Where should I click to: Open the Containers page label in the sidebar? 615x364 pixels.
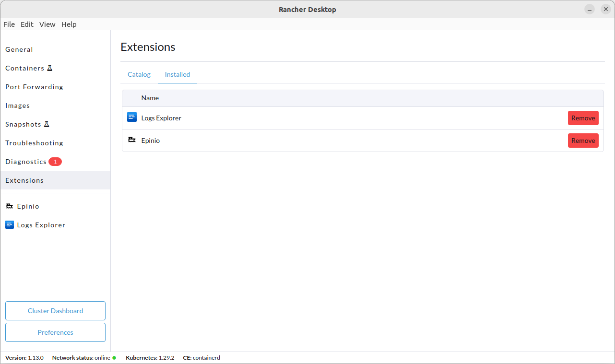(x=25, y=68)
